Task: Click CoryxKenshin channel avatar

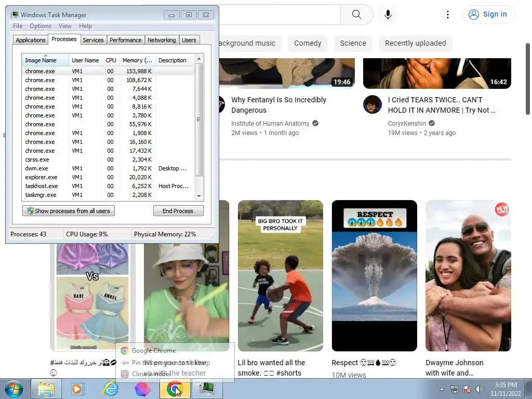Action: pos(372,104)
